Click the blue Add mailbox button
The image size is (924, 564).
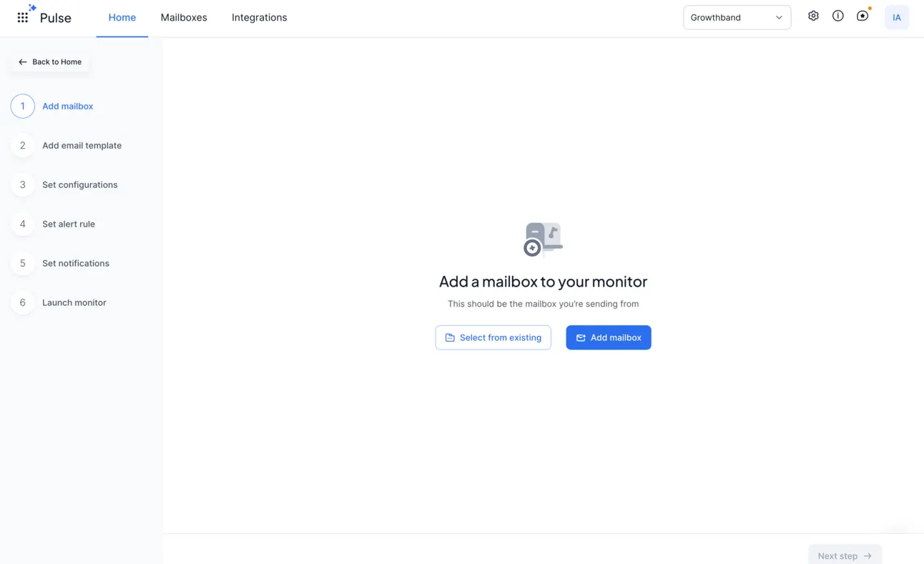point(609,337)
